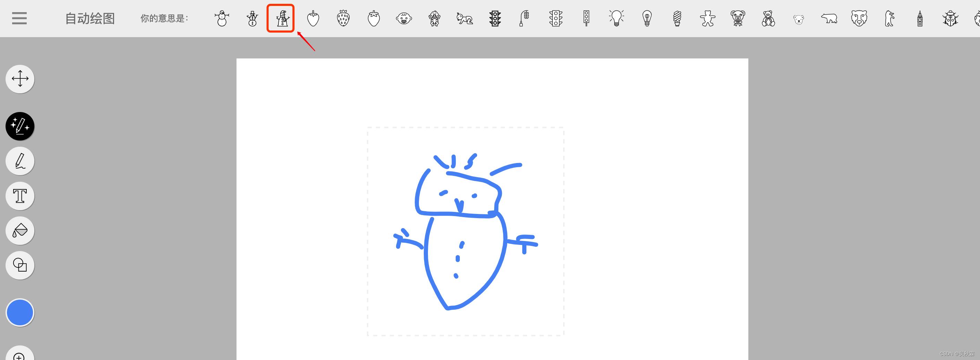Select the bold black traffic light

pos(495,18)
